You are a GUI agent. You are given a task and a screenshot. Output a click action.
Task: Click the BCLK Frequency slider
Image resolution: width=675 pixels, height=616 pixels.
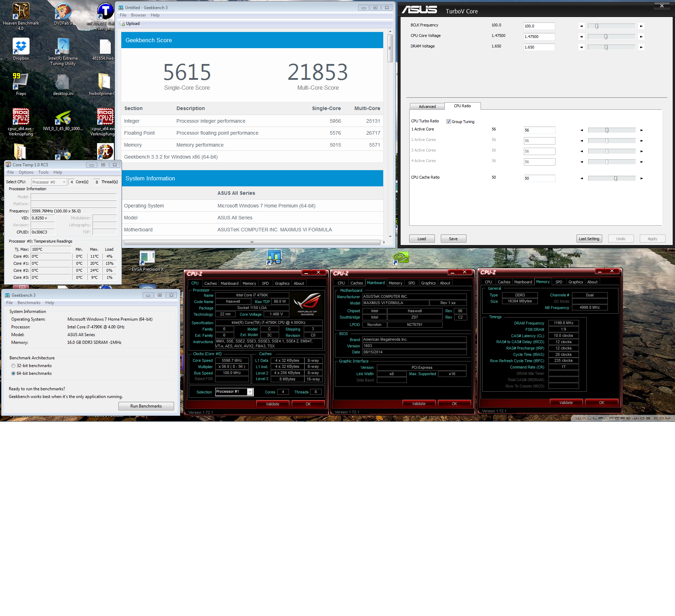click(611, 26)
